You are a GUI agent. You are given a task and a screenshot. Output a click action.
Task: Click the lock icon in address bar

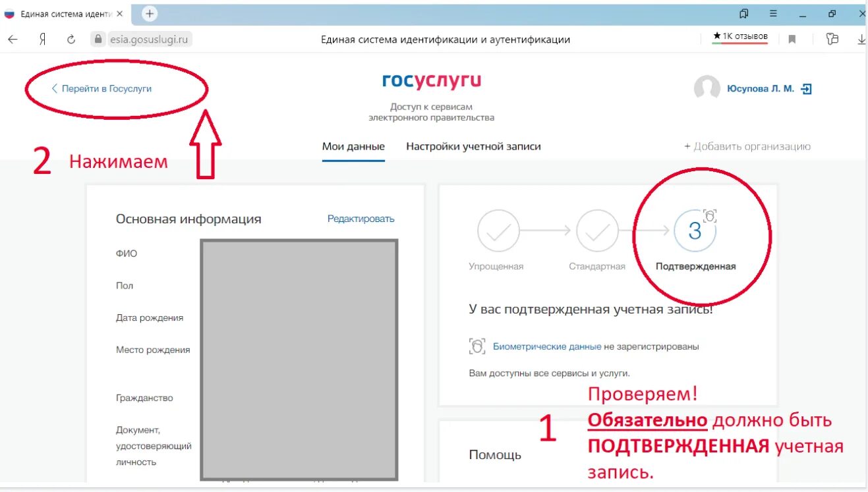coord(99,40)
